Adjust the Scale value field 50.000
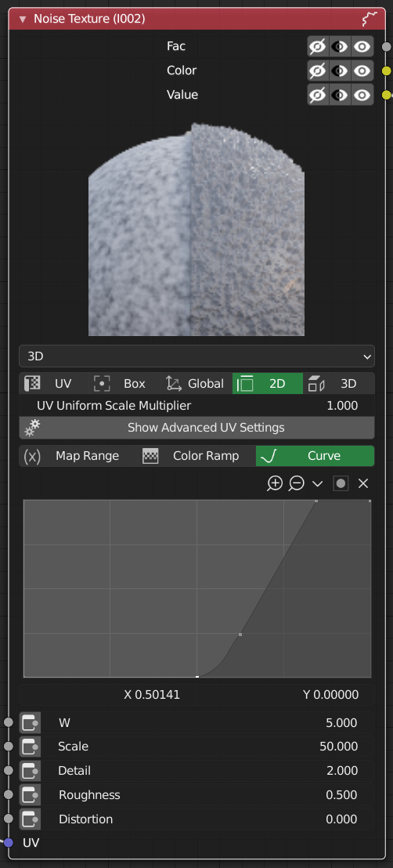393x868 pixels. (208, 747)
